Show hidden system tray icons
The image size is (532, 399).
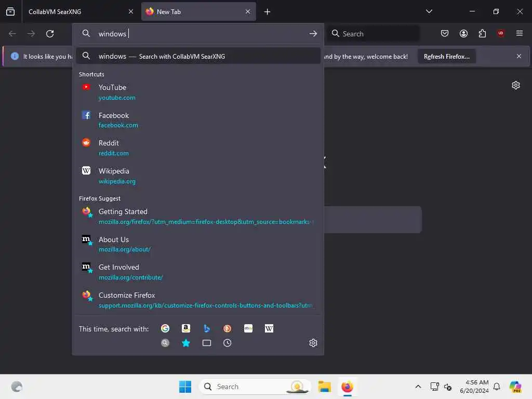click(x=418, y=387)
